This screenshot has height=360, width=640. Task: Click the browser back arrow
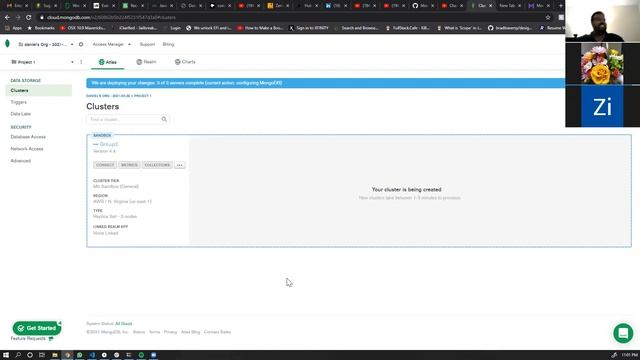tap(7, 18)
